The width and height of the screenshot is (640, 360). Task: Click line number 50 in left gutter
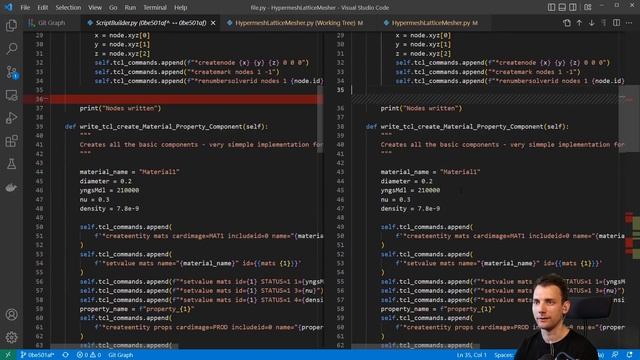39,227
